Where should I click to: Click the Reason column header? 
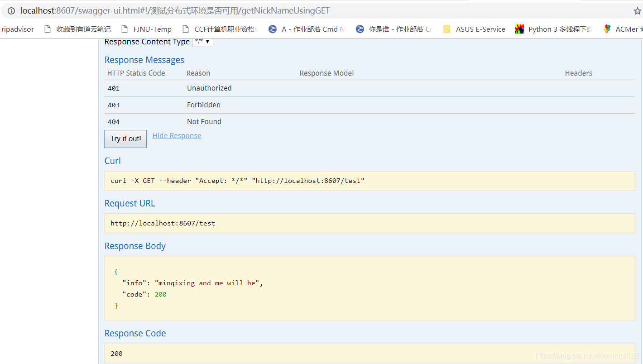[198, 73]
